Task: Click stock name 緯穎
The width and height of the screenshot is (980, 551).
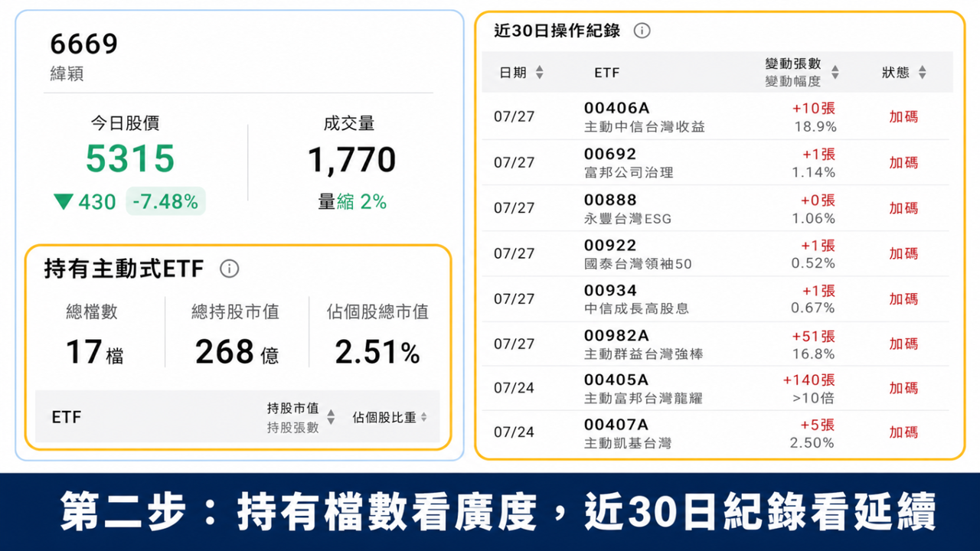Action: click(x=67, y=74)
